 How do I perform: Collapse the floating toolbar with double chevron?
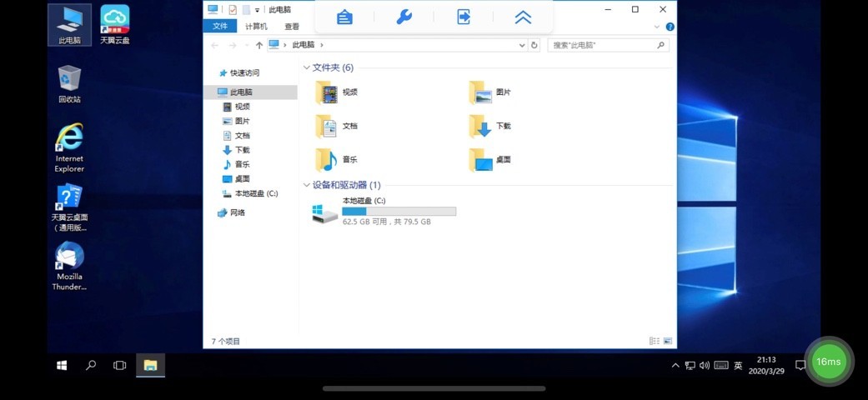click(x=523, y=17)
